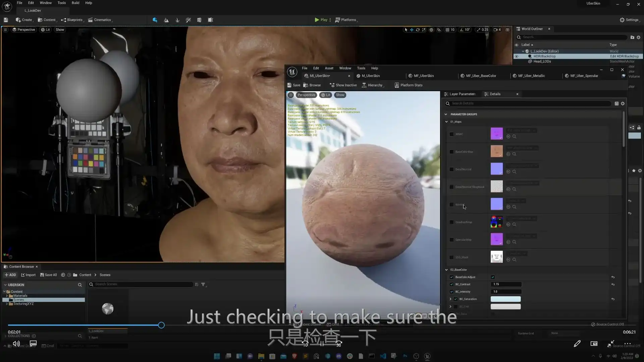Enable the Normal map parameter checkbox
Image resolution: width=644 pixels, height=362 pixels.
click(451, 204)
